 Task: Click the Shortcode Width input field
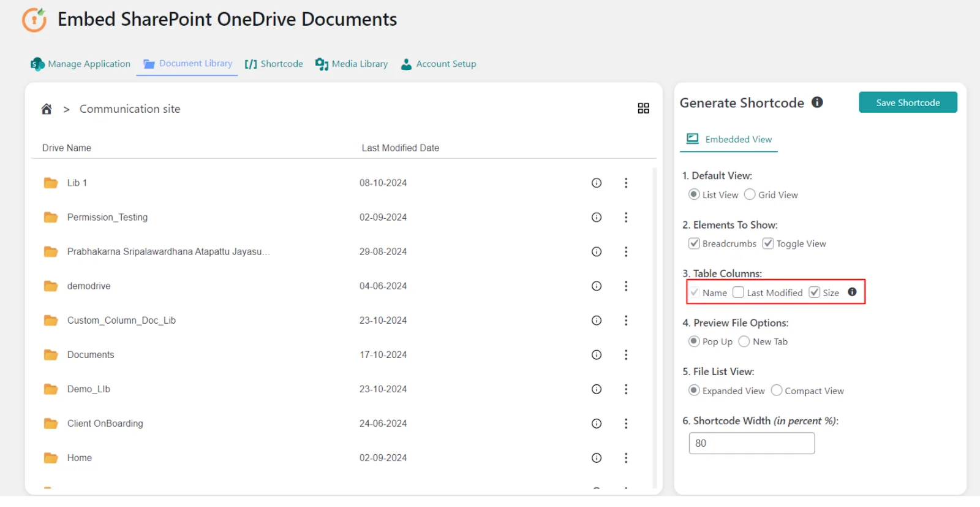click(x=752, y=443)
